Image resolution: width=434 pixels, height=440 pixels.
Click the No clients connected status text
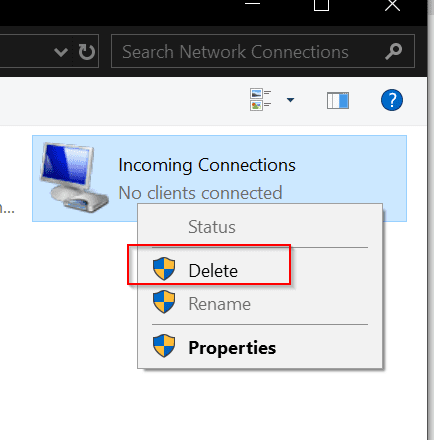click(x=200, y=193)
